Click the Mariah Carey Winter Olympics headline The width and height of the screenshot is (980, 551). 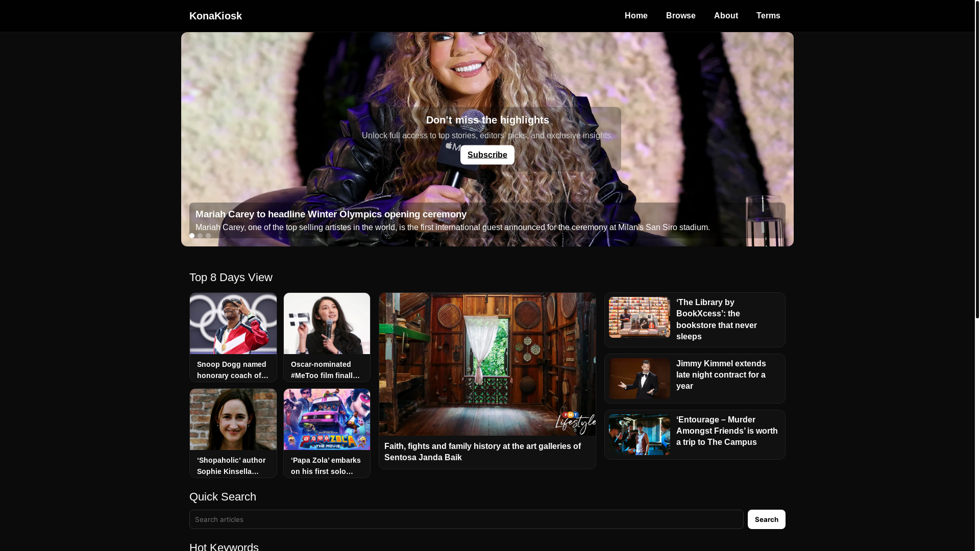[x=331, y=214]
